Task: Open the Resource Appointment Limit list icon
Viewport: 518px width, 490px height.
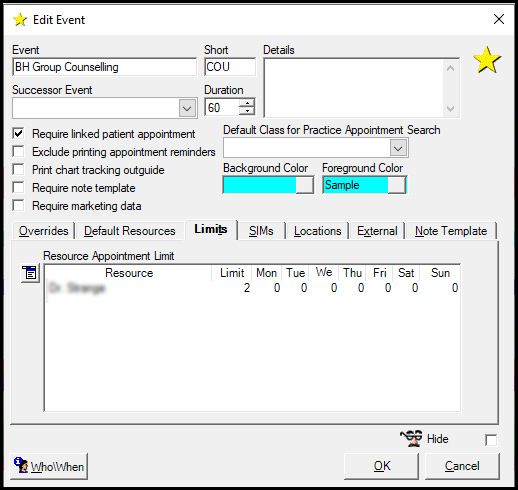Action: (x=30, y=273)
